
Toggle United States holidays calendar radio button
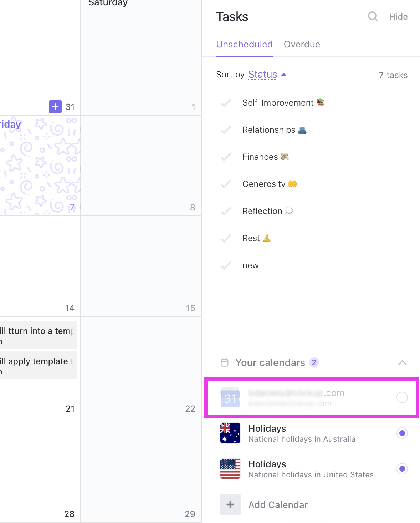[402, 469]
